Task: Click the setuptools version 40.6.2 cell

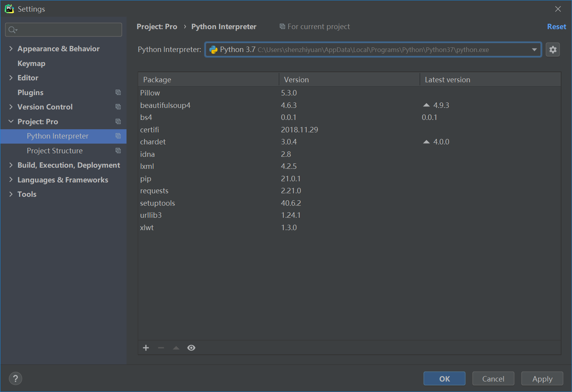Action: pyautogui.click(x=291, y=203)
